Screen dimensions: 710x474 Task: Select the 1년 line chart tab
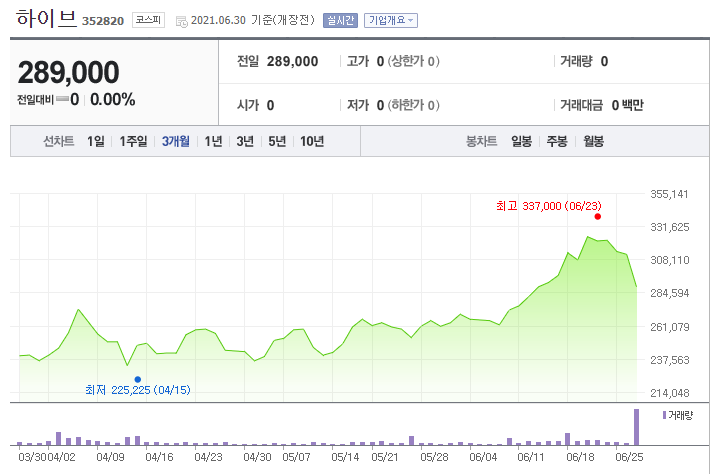point(213,141)
